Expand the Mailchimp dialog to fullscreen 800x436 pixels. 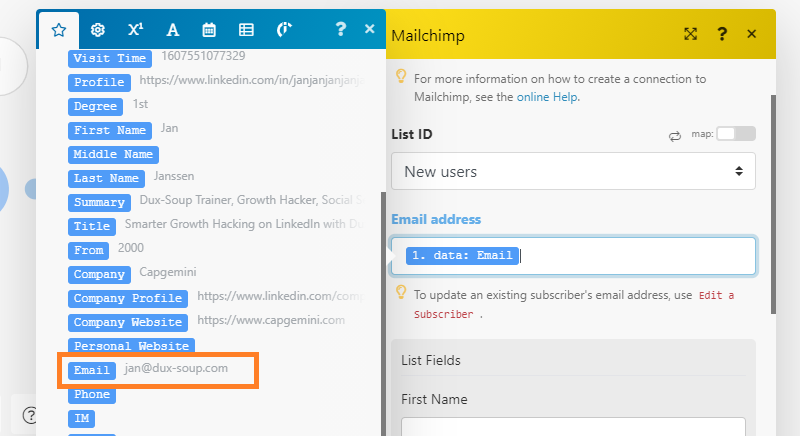pos(690,34)
